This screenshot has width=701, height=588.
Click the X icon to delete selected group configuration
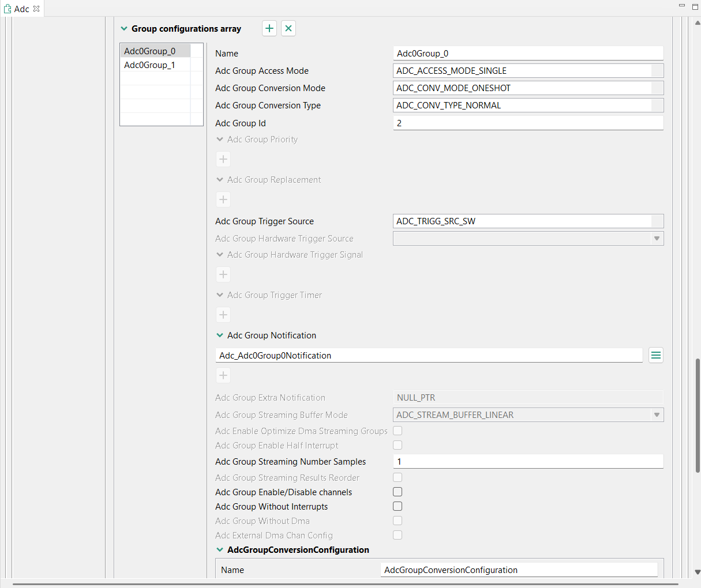tap(288, 28)
